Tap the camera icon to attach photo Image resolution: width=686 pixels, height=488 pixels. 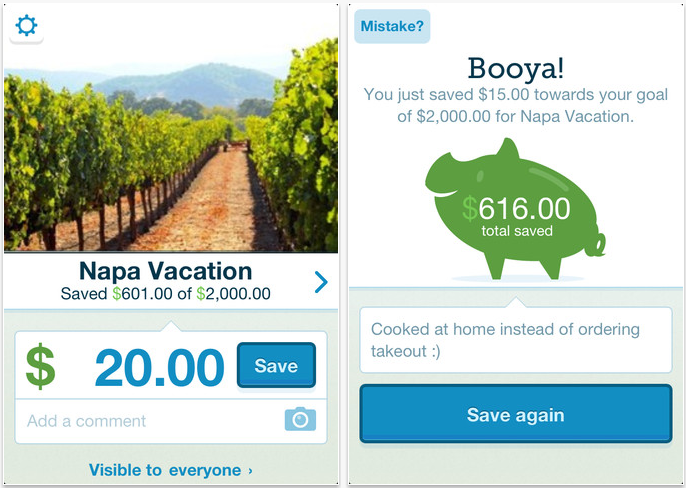300,419
